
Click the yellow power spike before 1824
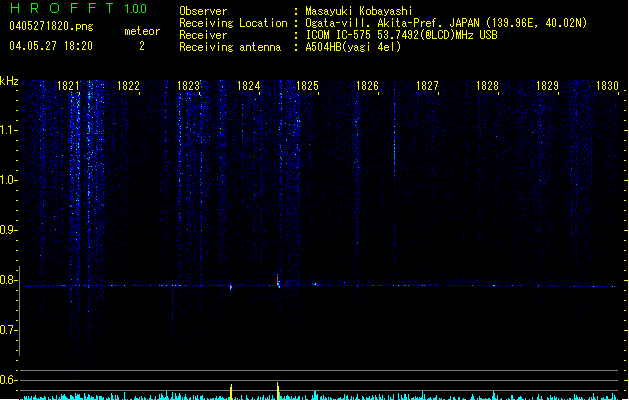click(231, 392)
